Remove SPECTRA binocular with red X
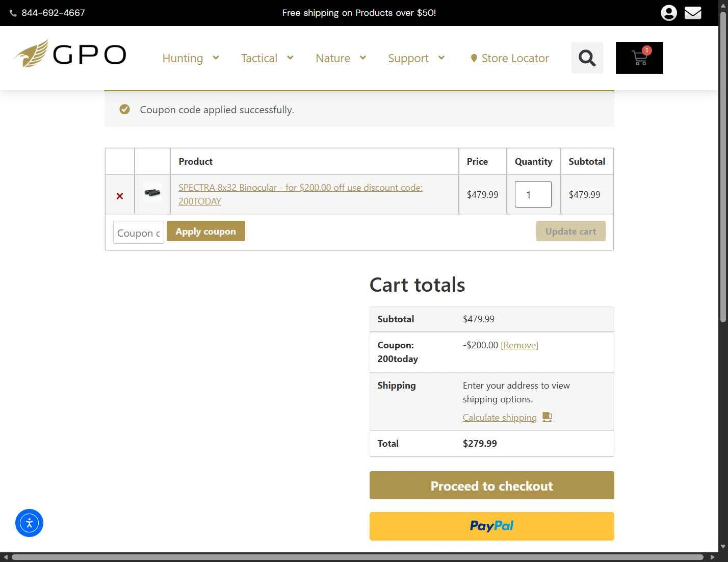This screenshot has width=728, height=562. tap(120, 196)
